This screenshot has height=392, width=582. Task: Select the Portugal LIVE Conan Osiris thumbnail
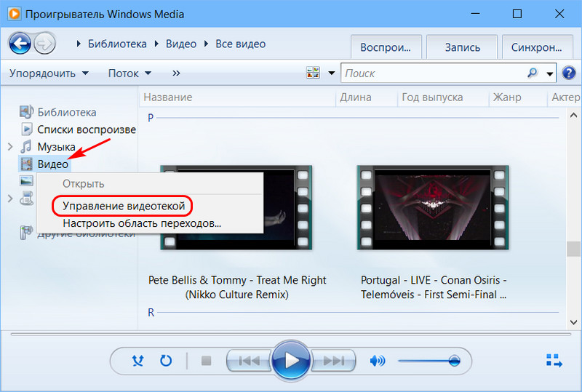(x=432, y=207)
